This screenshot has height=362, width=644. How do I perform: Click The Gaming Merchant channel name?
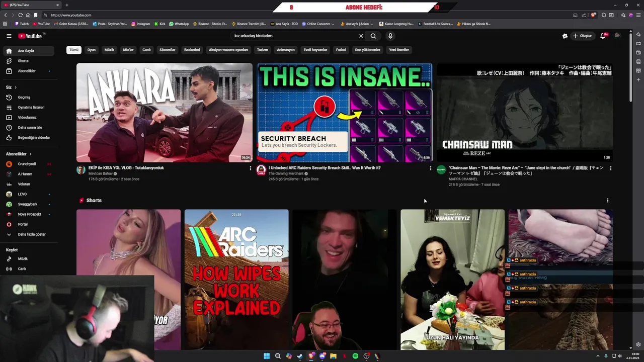(286, 174)
